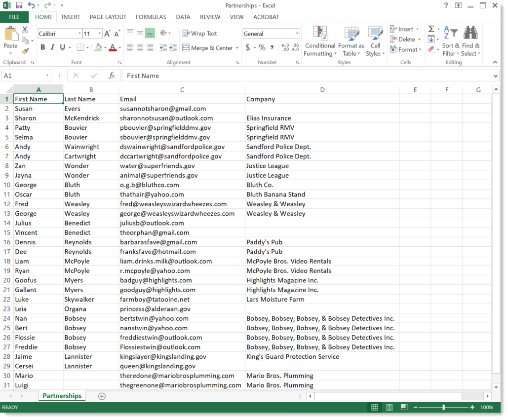Image resolution: width=508 pixels, height=420 pixels.
Task: Open Format as Table dropdown
Action: click(351, 41)
